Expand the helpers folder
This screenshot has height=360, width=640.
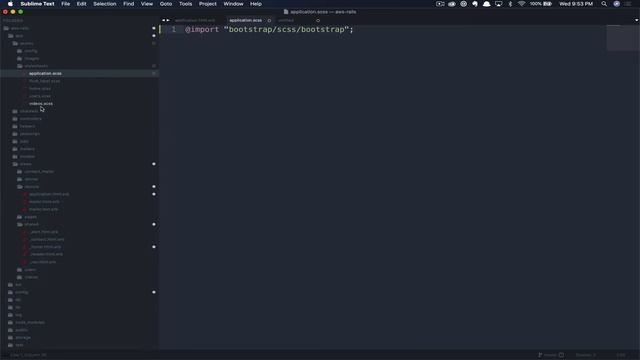tap(27, 127)
